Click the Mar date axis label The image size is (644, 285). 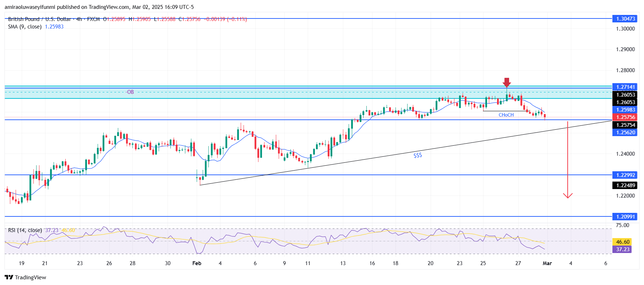[547, 263]
